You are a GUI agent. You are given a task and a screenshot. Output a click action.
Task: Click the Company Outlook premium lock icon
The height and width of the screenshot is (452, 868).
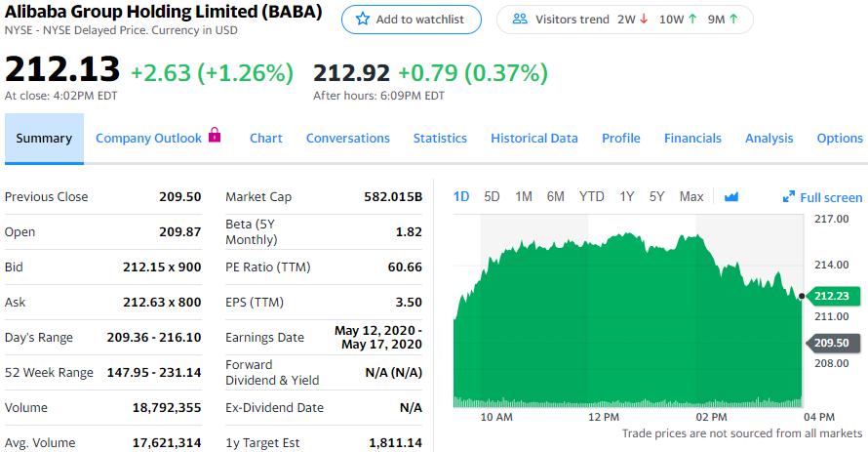(x=216, y=137)
